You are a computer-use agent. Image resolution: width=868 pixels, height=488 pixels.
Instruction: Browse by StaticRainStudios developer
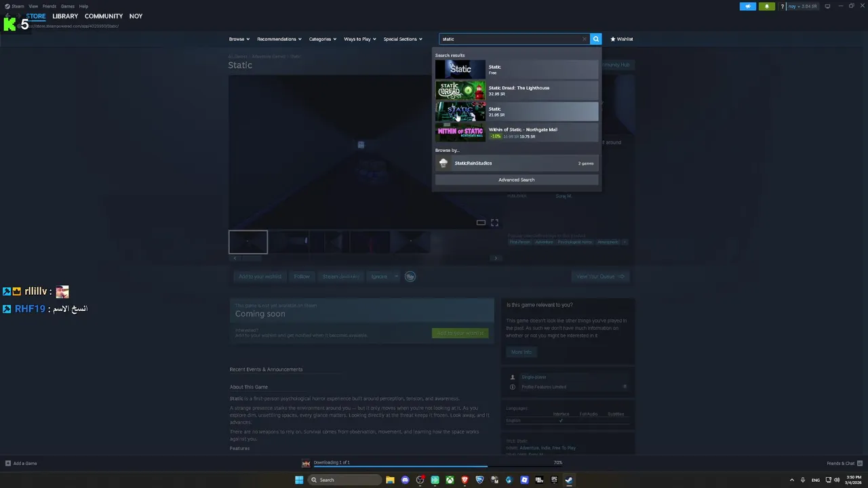pyautogui.click(x=517, y=163)
